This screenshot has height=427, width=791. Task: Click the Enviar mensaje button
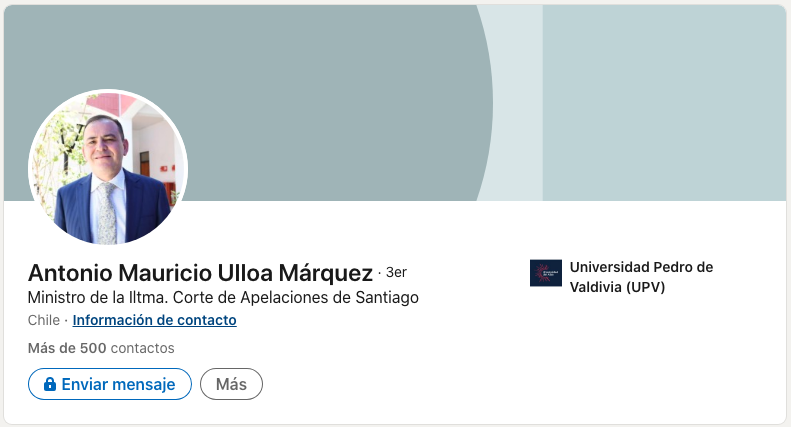pyautogui.click(x=110, y=384)
